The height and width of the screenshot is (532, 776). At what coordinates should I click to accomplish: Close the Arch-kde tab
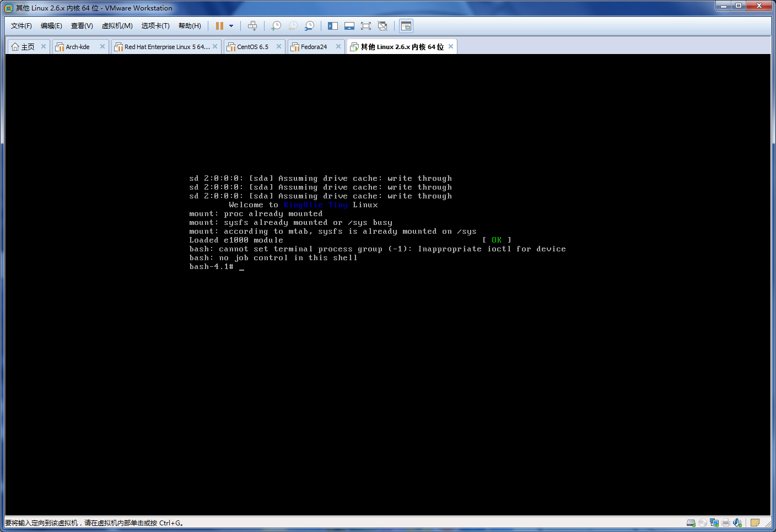tap(103, 46)
